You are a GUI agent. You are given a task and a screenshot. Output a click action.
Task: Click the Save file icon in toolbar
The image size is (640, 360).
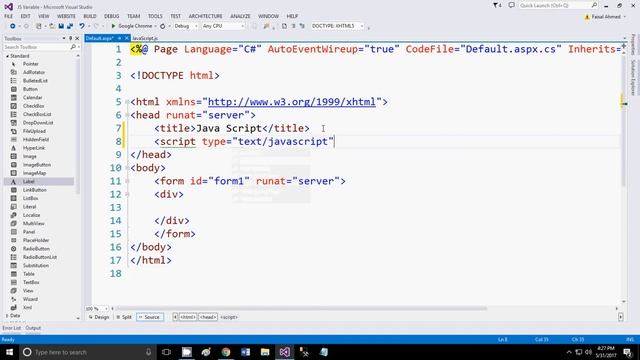(x=61, y=26)
